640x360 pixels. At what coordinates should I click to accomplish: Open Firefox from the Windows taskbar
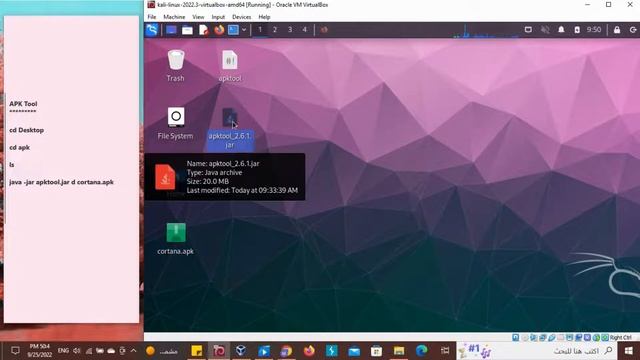pyautogui.click(x=309, y=351)
